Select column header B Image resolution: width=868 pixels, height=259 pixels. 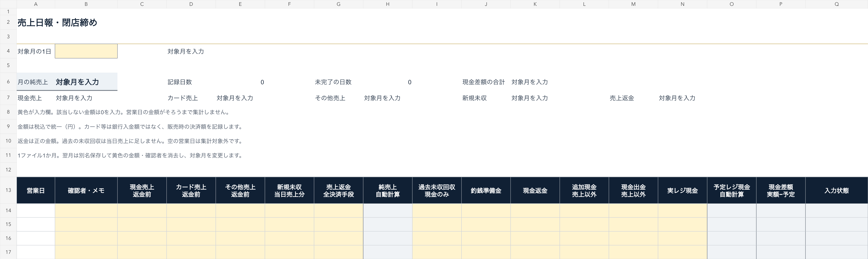[86, 4]
